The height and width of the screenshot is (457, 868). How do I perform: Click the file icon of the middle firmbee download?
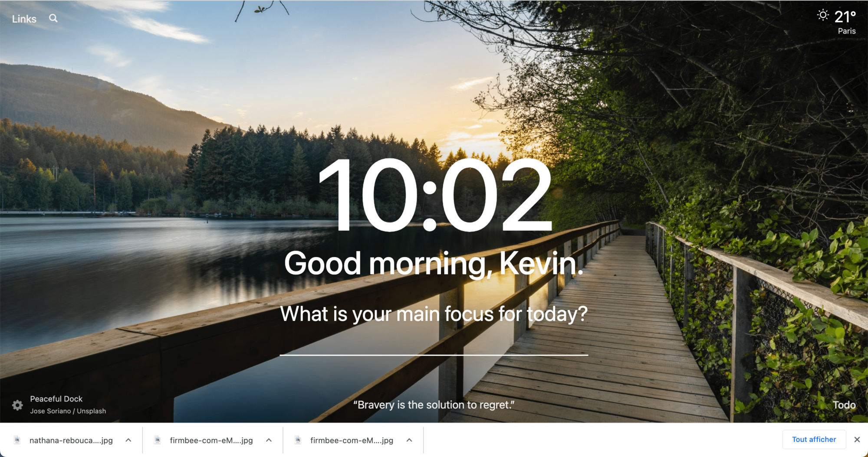pyautogui.click(x=158, y=440)
